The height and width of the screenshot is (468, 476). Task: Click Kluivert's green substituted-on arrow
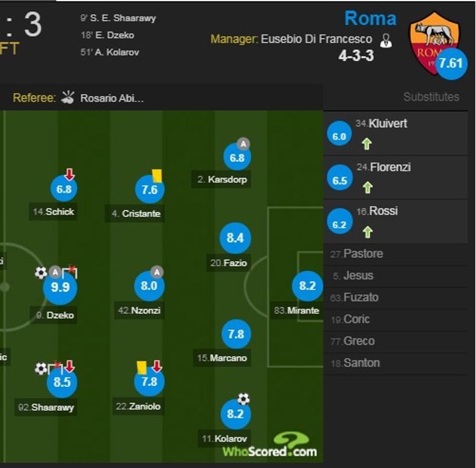click(x=367, y=144)
